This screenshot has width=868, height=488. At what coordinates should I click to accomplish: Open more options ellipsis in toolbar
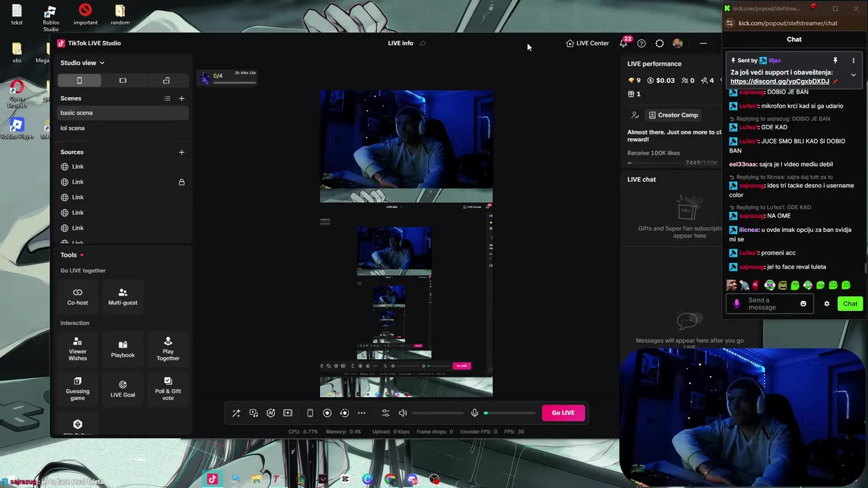[x=361, y=413]
